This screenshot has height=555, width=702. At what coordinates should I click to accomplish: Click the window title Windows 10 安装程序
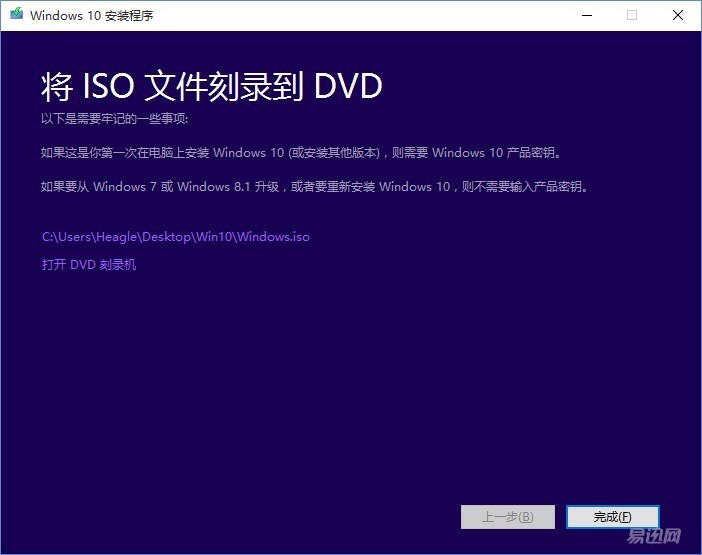[92, 15]
